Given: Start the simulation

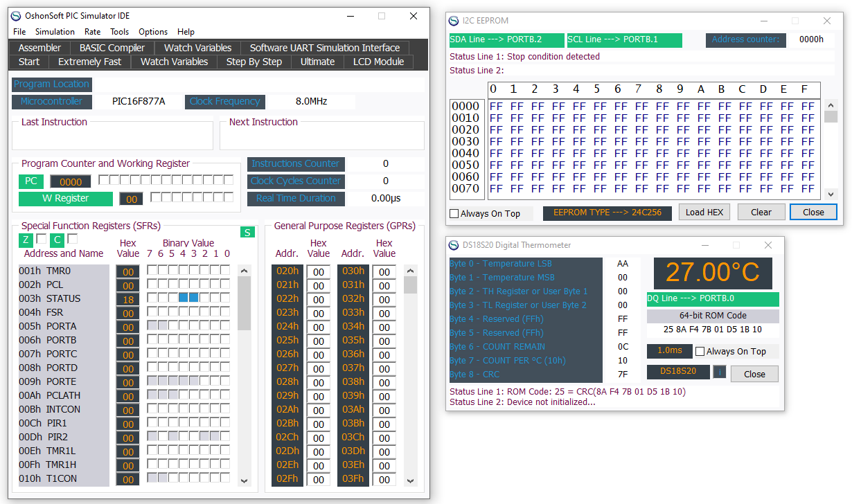Looking at the screenshot, I should (29, 62).
